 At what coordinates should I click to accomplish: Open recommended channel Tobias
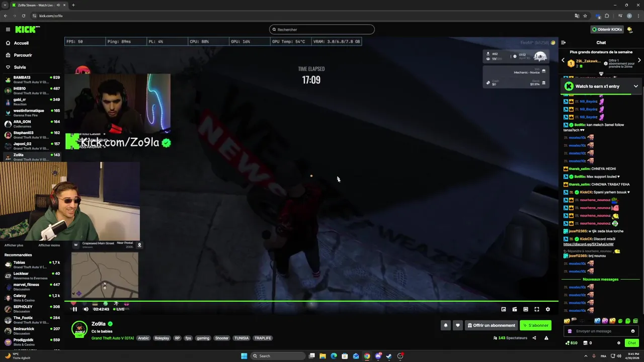coord(32,264)
